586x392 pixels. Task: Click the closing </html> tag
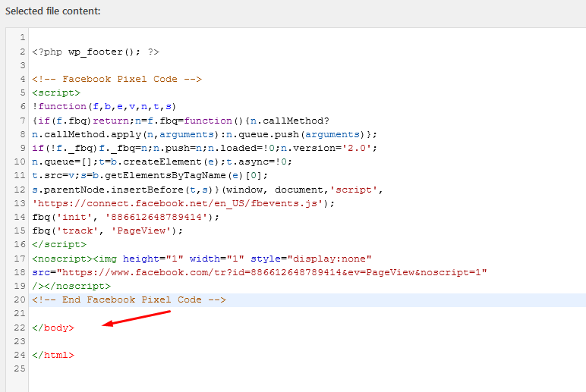tap(53, 355)
